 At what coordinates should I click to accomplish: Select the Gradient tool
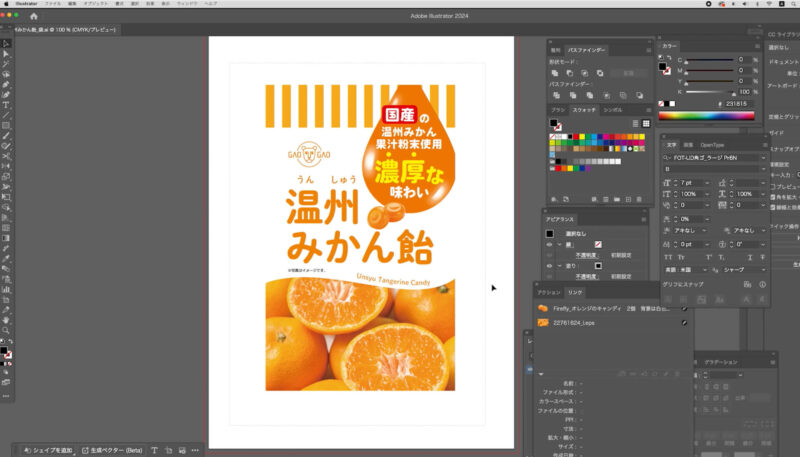[x=6, y=238]
